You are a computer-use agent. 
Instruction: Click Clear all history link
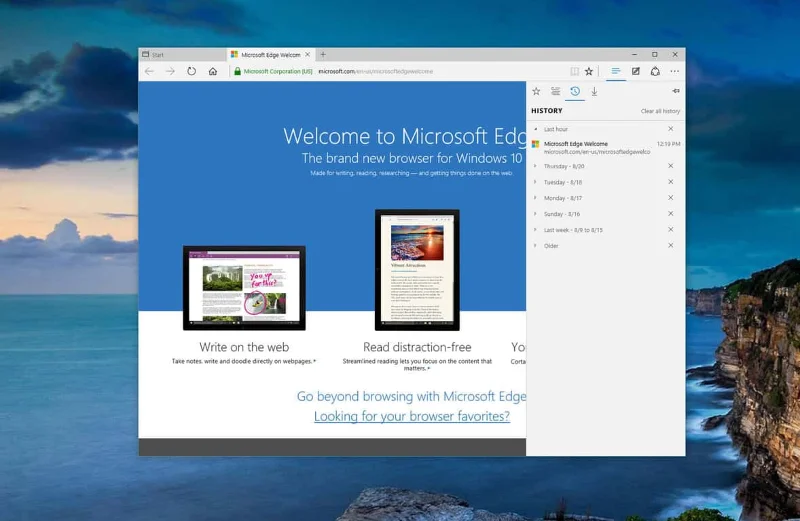click(660, 111)
